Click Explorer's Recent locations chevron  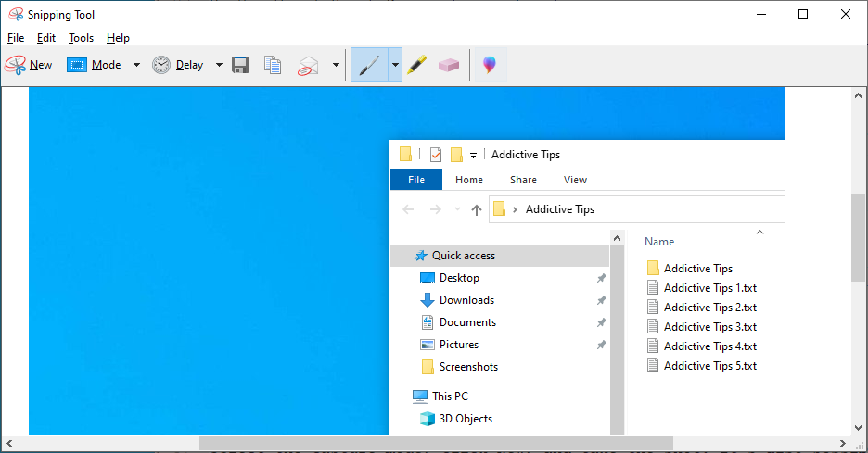[457, 209]
